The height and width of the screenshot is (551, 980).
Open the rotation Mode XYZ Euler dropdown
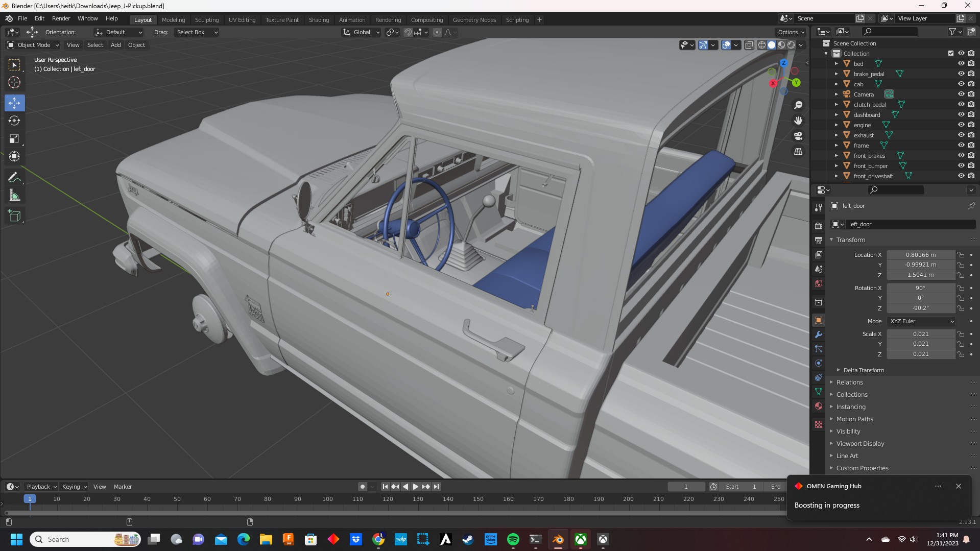pyautogui.click(x=921, y=321)
